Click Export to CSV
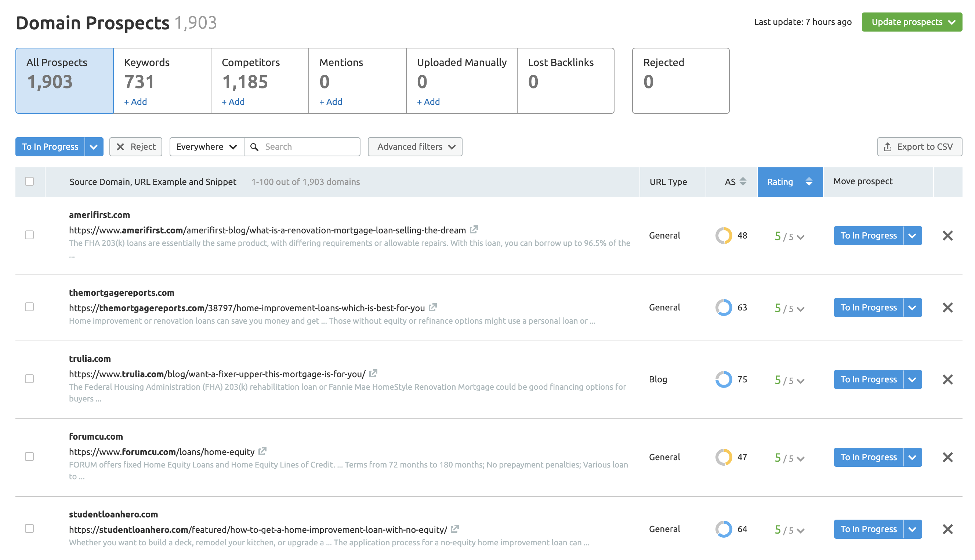 click(919, 147)
